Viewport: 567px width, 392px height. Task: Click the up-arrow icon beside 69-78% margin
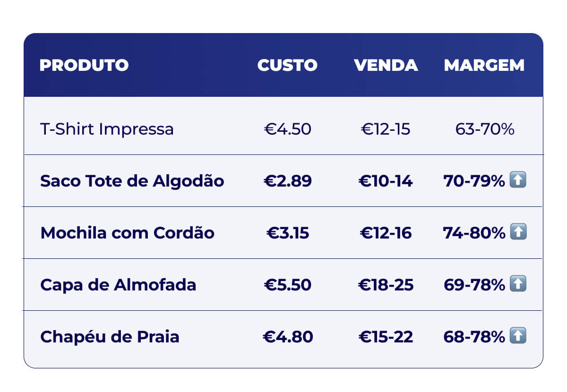click(518, 284)
